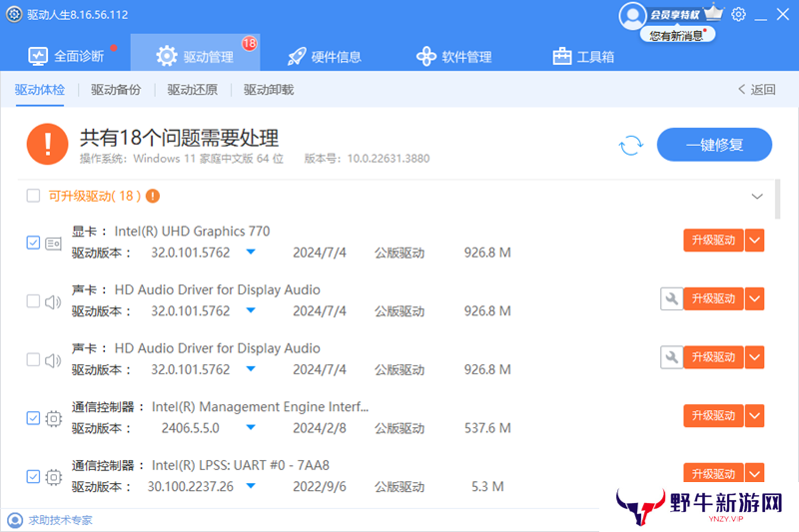Switch to 驱动管理 tab
799x532 pixels.
point(195,53)
